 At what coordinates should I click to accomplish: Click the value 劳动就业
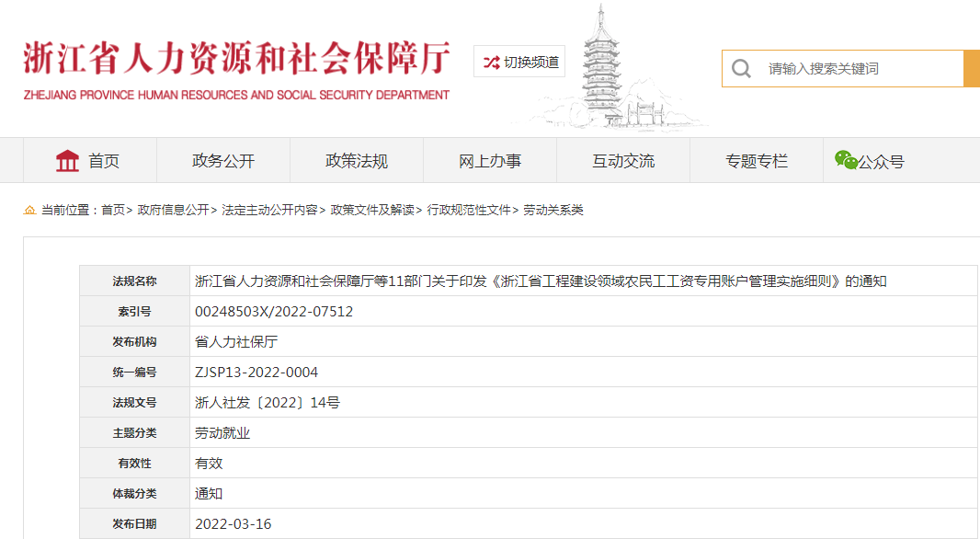222,432
